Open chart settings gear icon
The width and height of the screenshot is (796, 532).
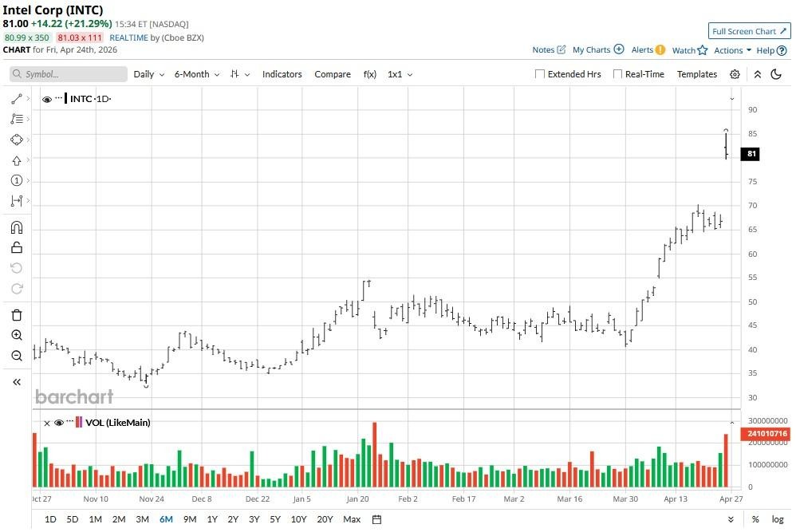coord(735,74)
